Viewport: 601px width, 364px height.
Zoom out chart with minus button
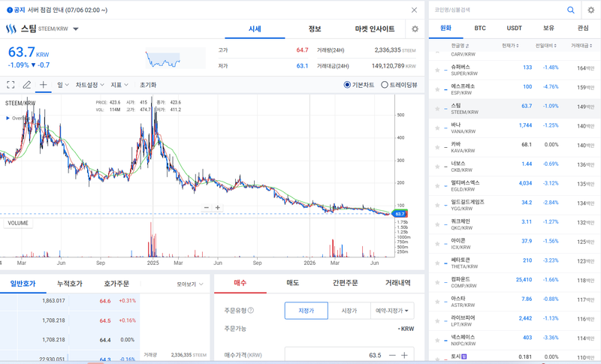coord(207,207)
